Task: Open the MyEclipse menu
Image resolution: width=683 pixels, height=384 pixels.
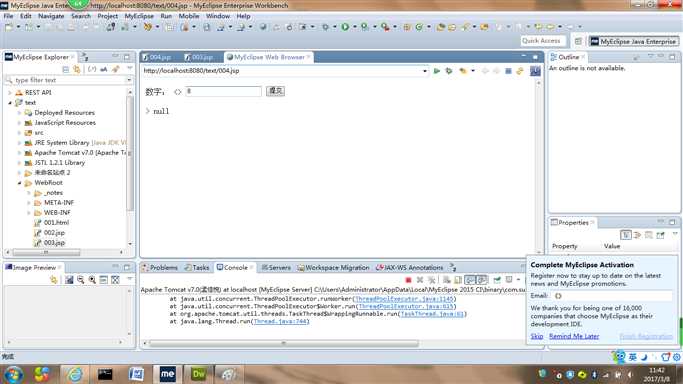Action: [139, 16]
